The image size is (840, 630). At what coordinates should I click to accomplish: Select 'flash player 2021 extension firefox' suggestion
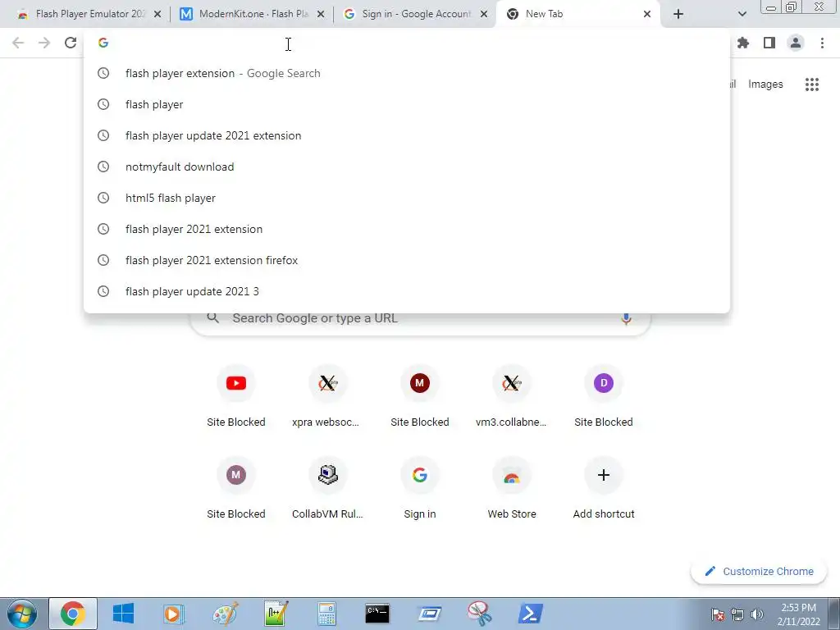[x=407, y=260]
